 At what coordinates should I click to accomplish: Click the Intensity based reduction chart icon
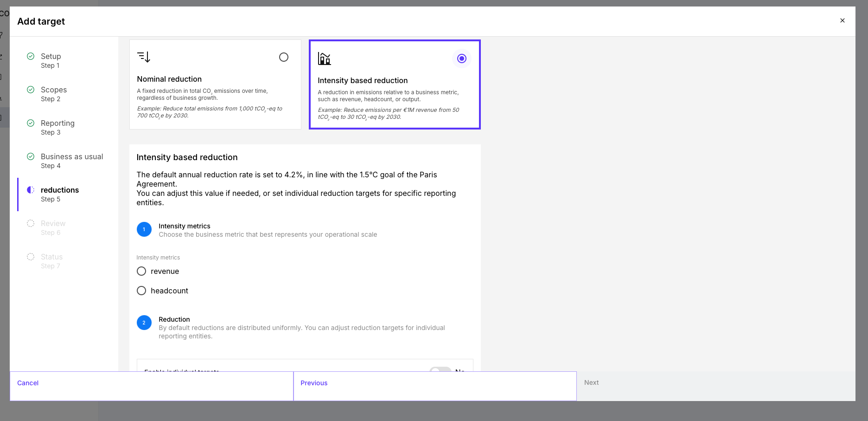pos(324,58)
